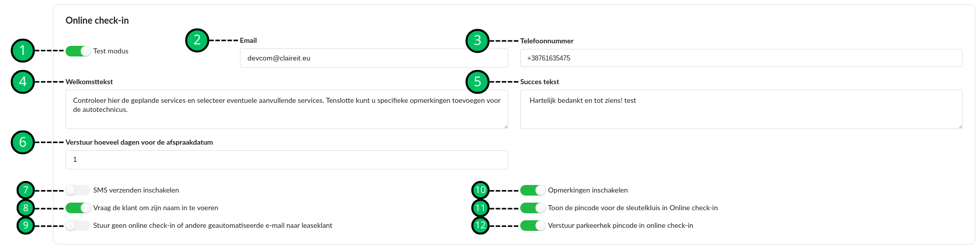This screenshot has width=980, height=249.
Task: Switch off Verstuur parkeerhek pincode toggle
Action: coord(533,225)
